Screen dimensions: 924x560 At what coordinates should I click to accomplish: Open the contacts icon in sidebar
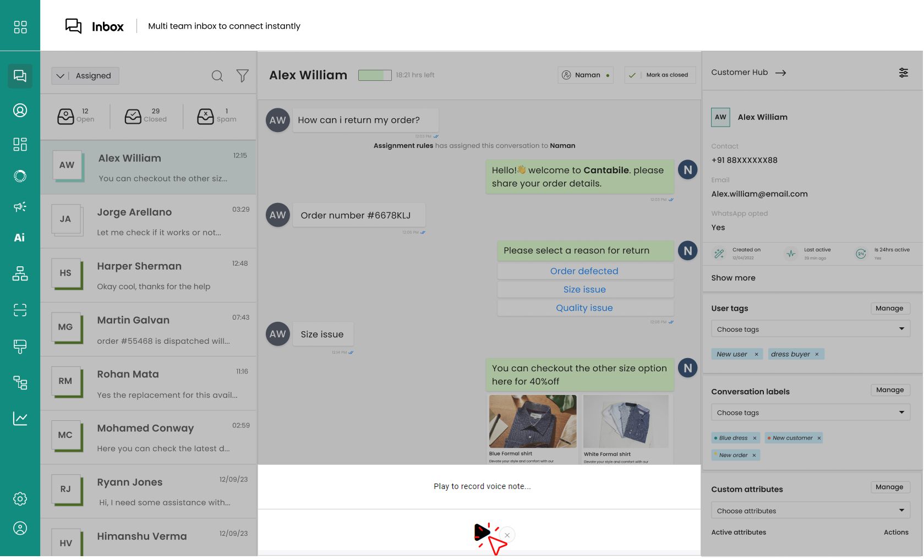pyautogui.click(x=20, y=111)
